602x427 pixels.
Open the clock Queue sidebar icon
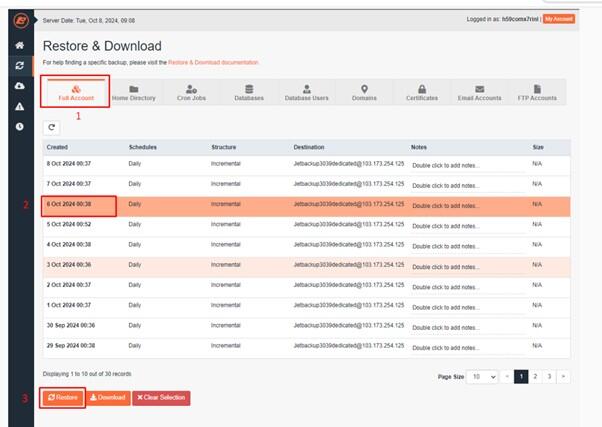[x=20, y=126]
